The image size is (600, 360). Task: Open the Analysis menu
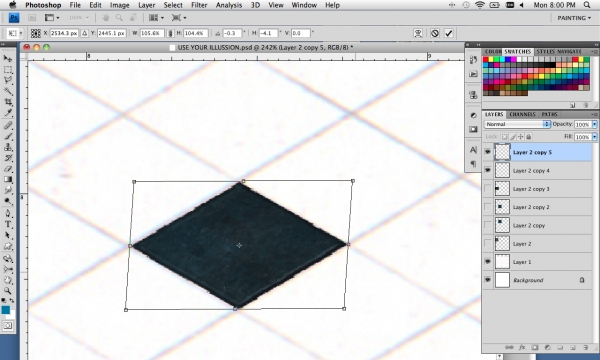pyautogui.click(x=229, y=5)
